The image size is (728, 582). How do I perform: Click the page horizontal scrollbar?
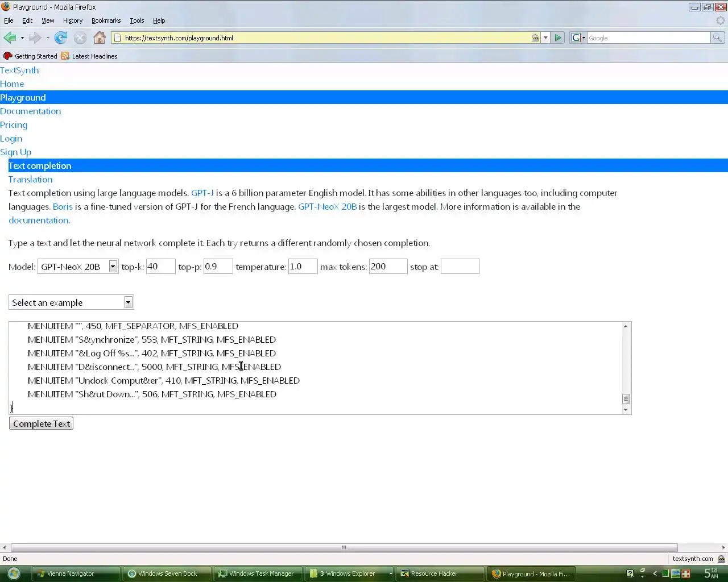pos(344,548)
